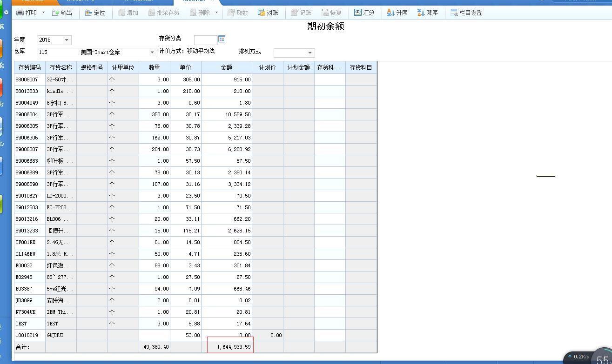Screen dimensions: 612x364
Task: Click the 汇总 summary button
Action: point(364,13)
